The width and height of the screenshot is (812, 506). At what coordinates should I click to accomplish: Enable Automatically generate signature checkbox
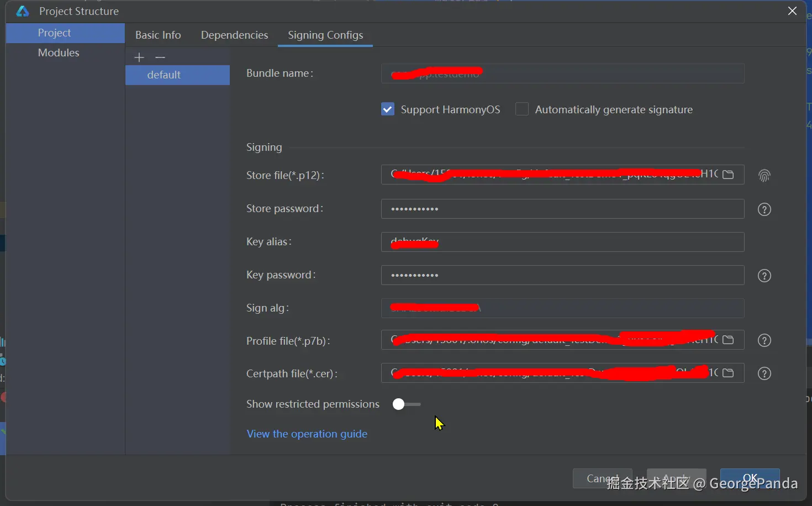522,109
